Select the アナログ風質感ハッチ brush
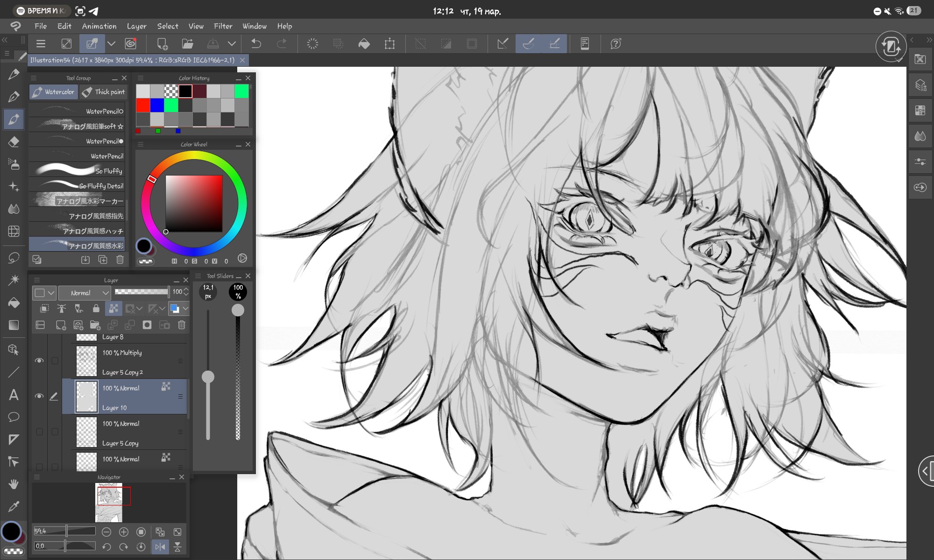The image size is (934, 560). [77, 231]
